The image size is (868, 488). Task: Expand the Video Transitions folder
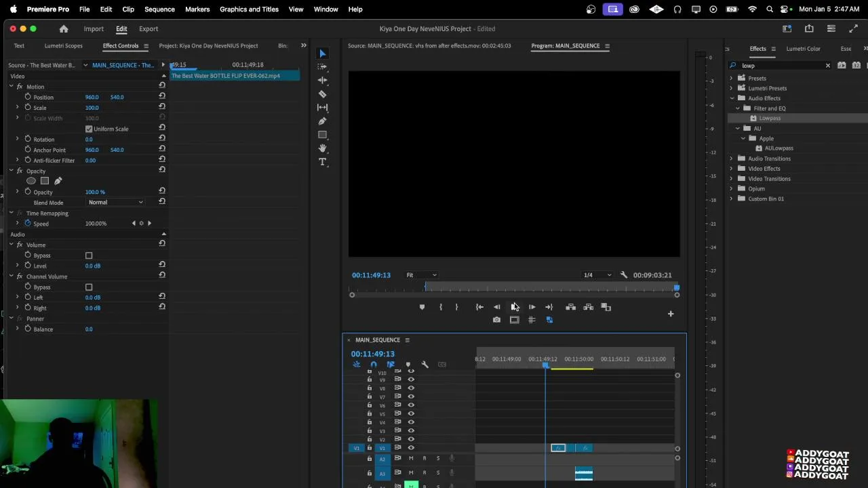click(732, 179)
